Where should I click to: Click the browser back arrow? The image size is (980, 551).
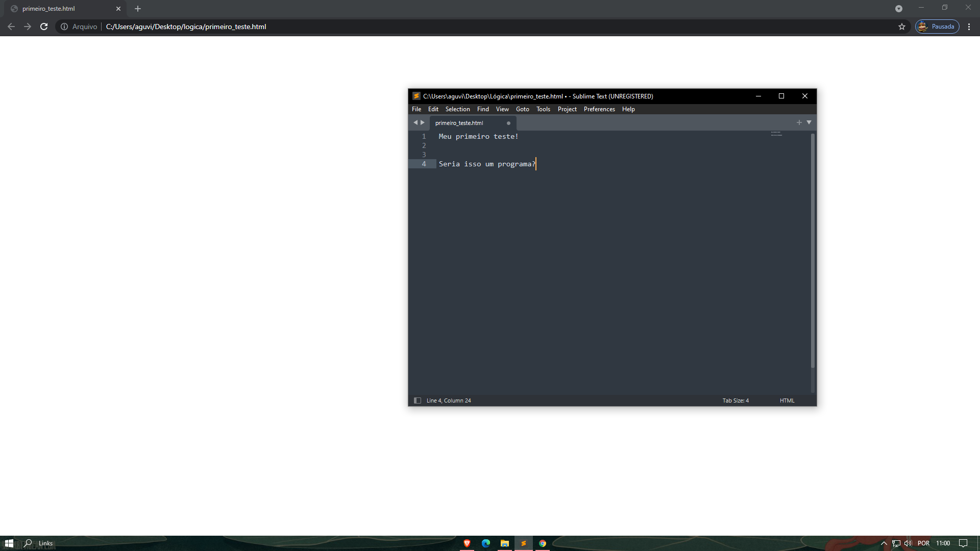(x=11, y=27)
